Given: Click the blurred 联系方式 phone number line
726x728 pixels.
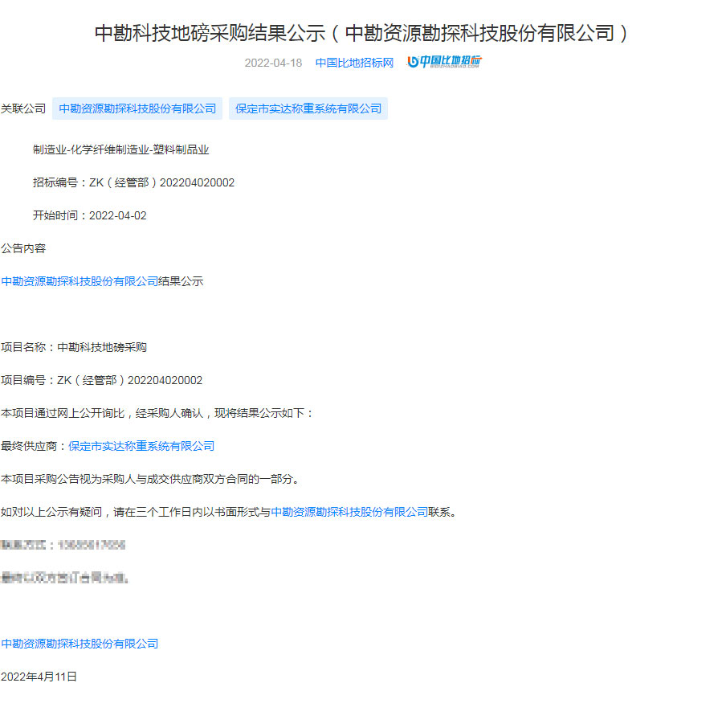Looking at the screenshot, I should 63,545.
